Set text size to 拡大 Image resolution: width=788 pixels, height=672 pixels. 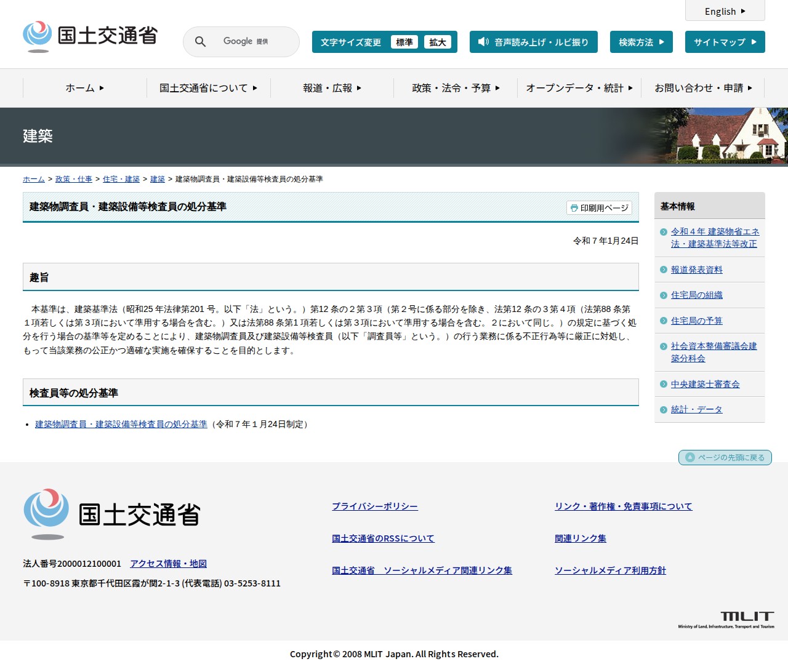(438, 42)
